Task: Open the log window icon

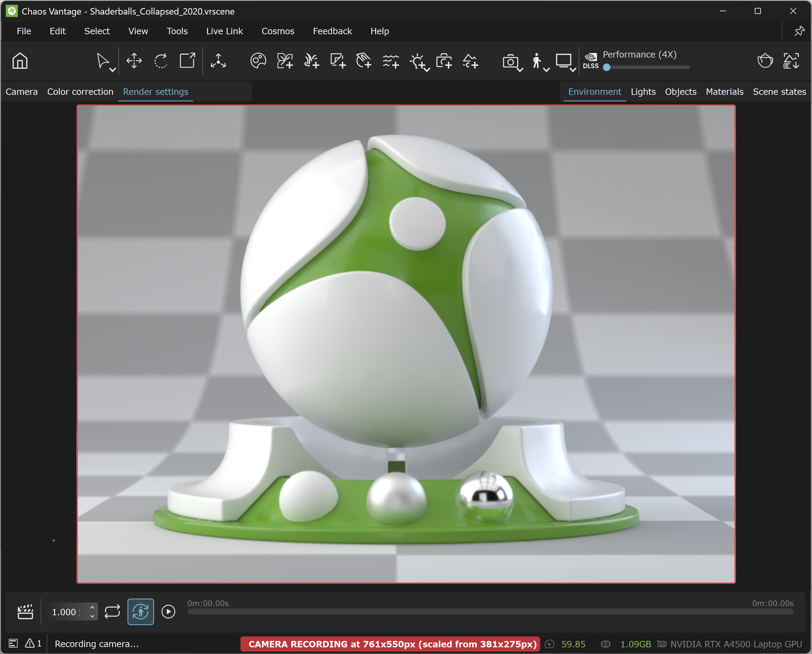Action: click(13, 643)
